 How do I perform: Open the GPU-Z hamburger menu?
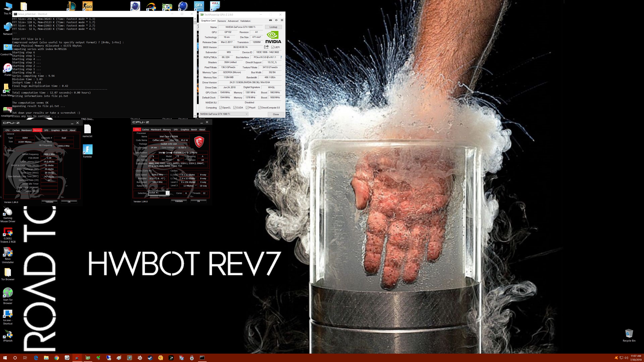click(282, 20)
